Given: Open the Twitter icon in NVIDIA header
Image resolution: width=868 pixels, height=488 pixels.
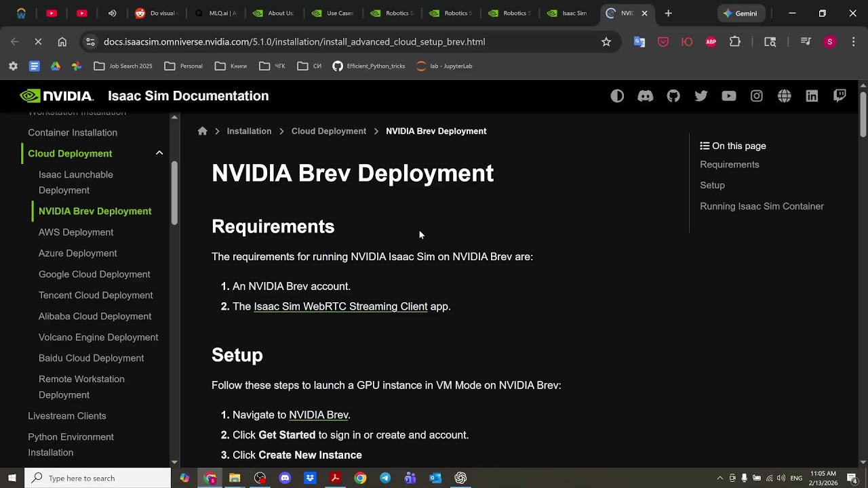Looking at the screenshot, I should [701, 96].
